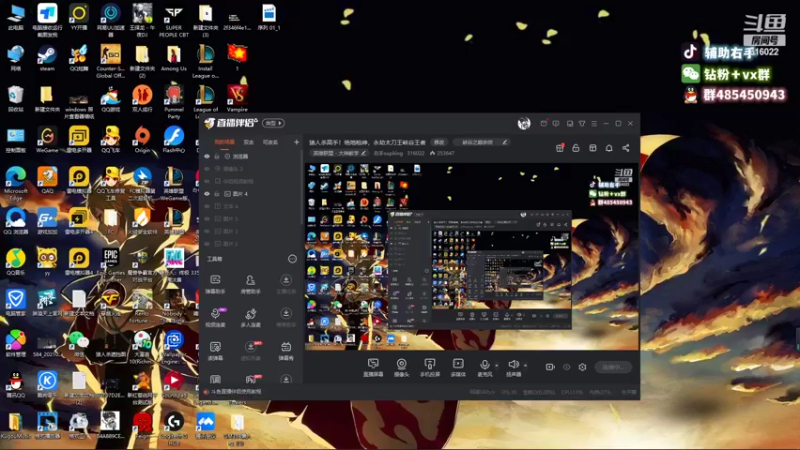The height and width of the screenshot is (450, 800).
Task: Add a 多媒体 multimedia source
Action: pos(458,367)
